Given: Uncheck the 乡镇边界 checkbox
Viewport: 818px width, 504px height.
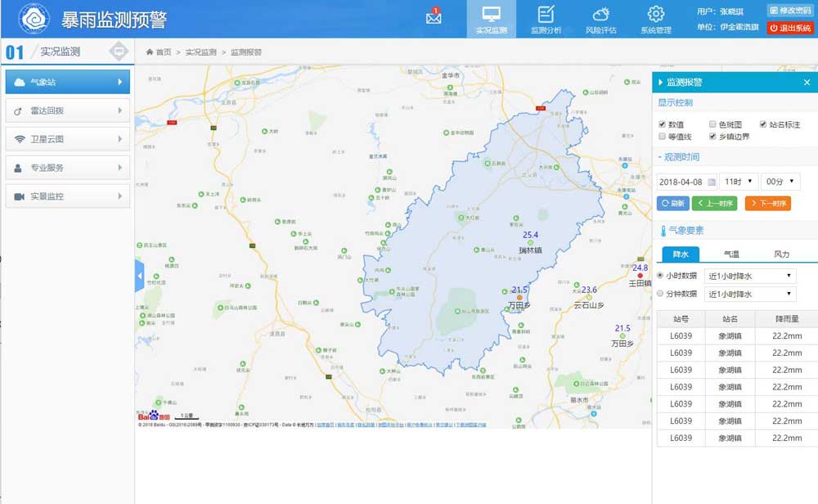Looking at the screenshot, I should (x=712, y=137).
